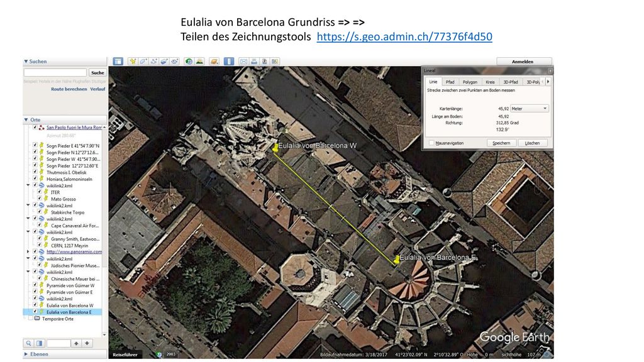This screenshot has width=644, height=362.
Task: Move item up with the up arrow
Action: click(76, 343)
